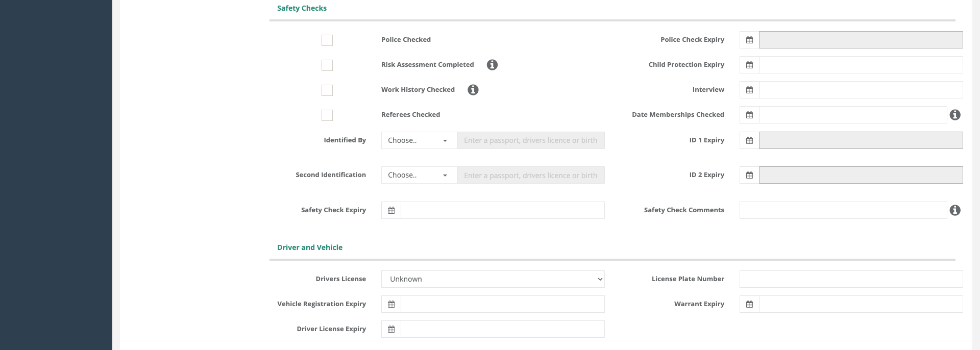This screenshot has height=350, width=980.
Task: Click Identified By document number field
Action: (531, 140)
